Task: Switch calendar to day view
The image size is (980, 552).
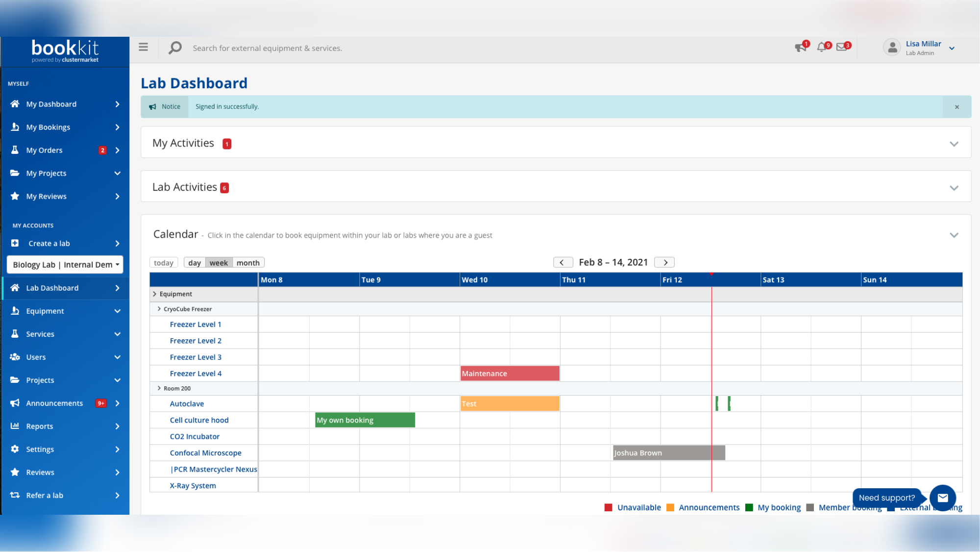Action: 195,263
